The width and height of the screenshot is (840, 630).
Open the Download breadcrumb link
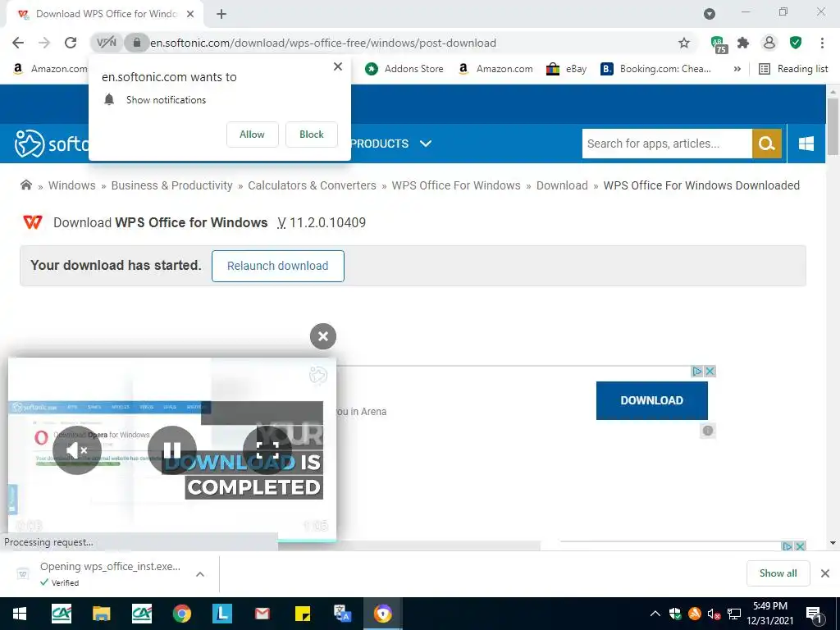562,185
